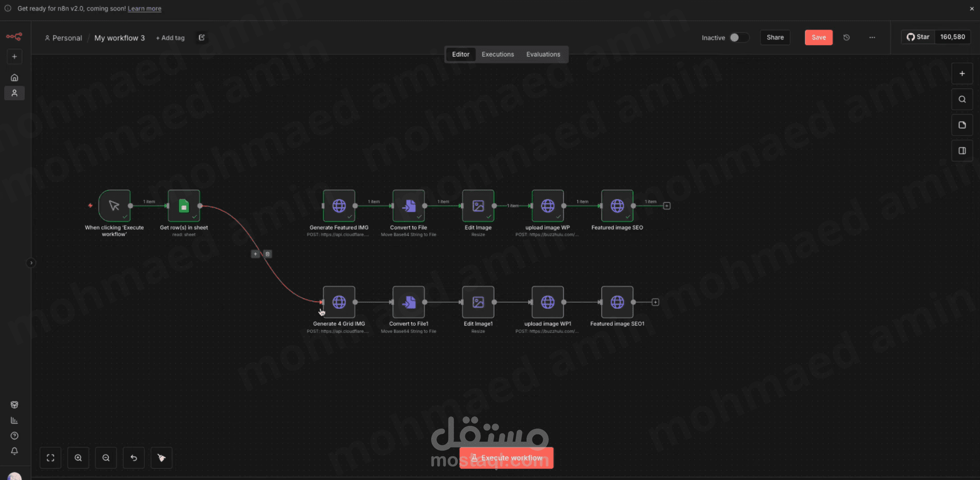Click the Share button
Image resolution: width=980 pixels, height=480 pixels.
coord(775,37)
